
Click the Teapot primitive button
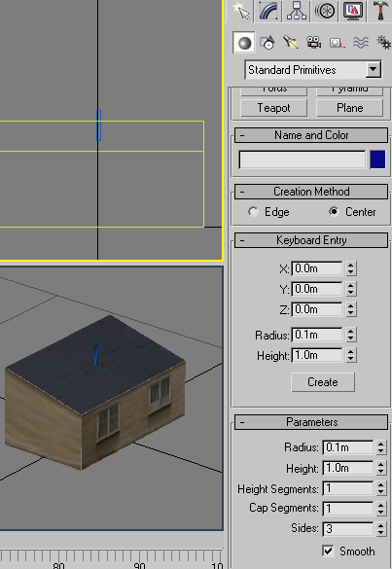(273, 108)
